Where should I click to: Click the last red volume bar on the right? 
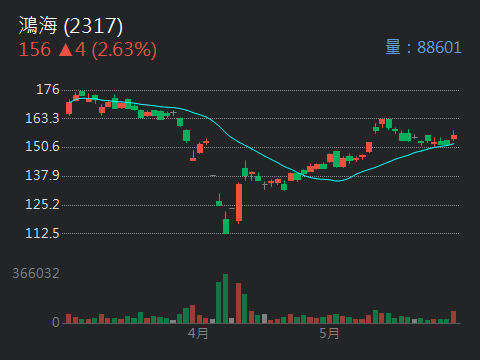454,317
